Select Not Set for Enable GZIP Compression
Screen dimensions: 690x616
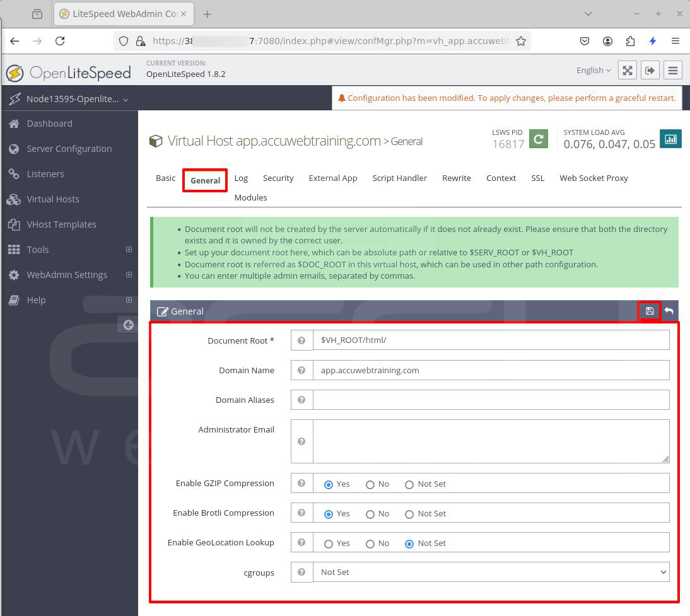[409, 484]
